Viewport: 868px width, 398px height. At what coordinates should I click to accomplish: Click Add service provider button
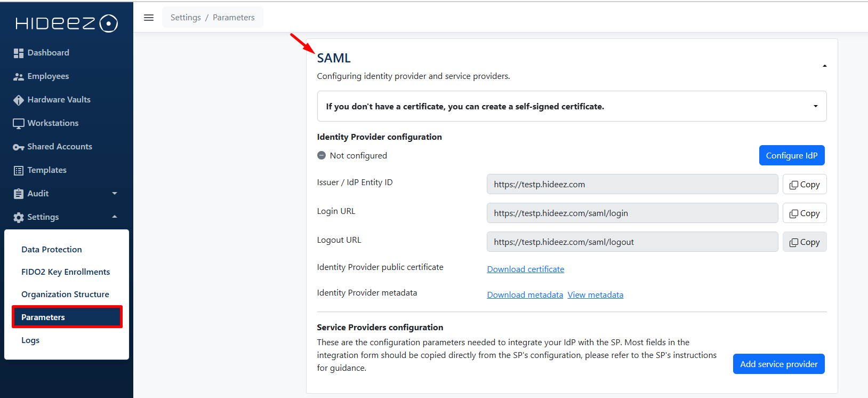pyautogui.click(x=778, y=364)
